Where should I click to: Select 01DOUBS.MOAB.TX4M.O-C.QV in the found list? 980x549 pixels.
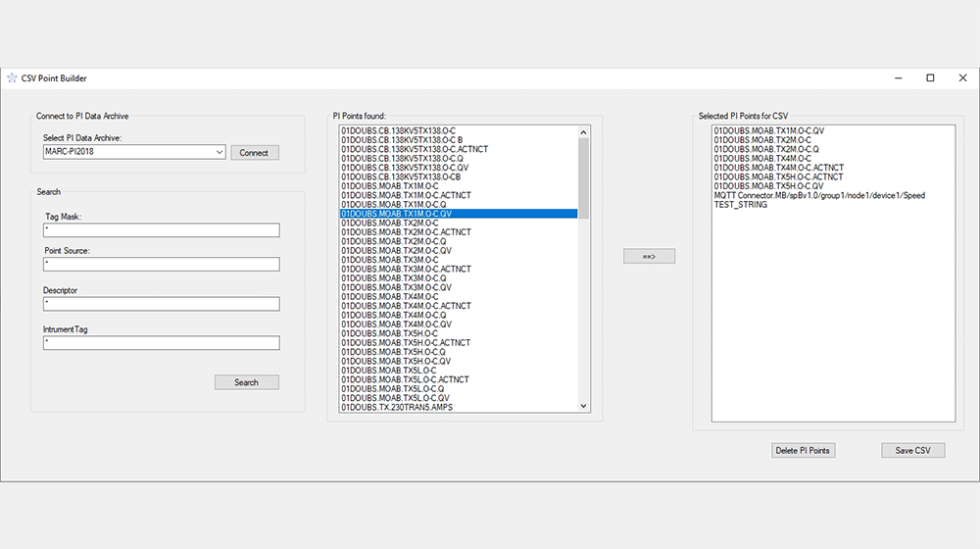click(x=459, y=324)
